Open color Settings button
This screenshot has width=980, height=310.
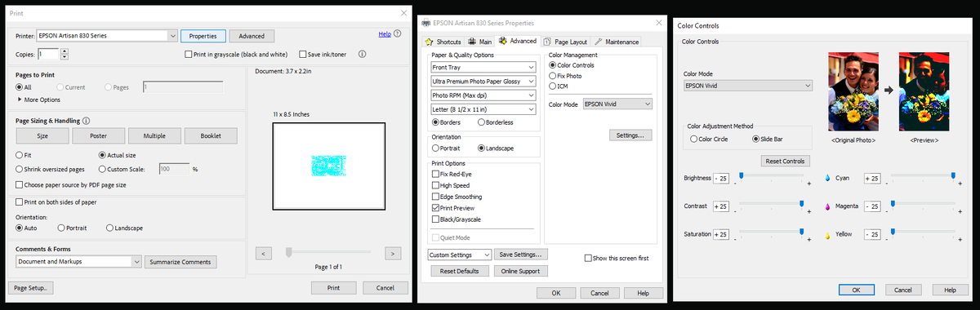click(x=630, y=135)
